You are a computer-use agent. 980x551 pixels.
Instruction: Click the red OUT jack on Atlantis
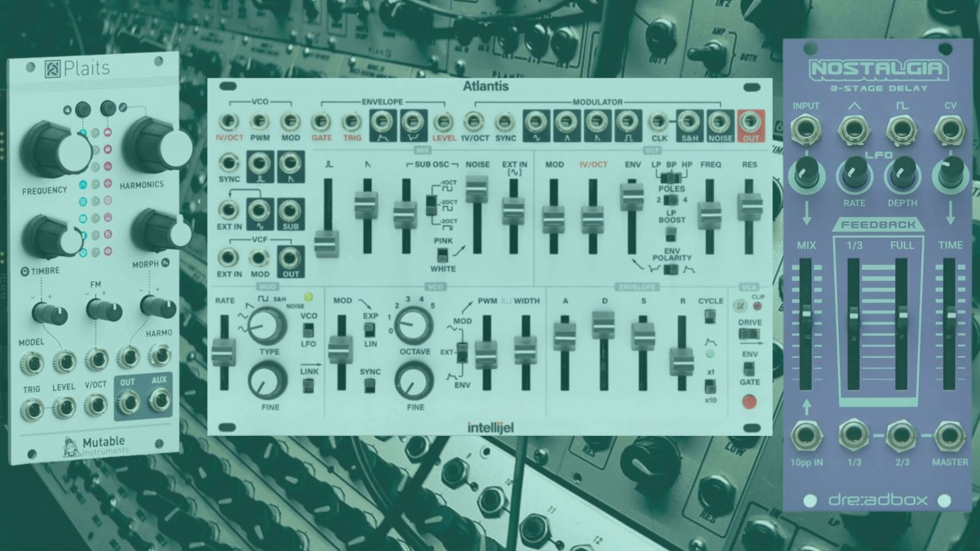point(750,122)
